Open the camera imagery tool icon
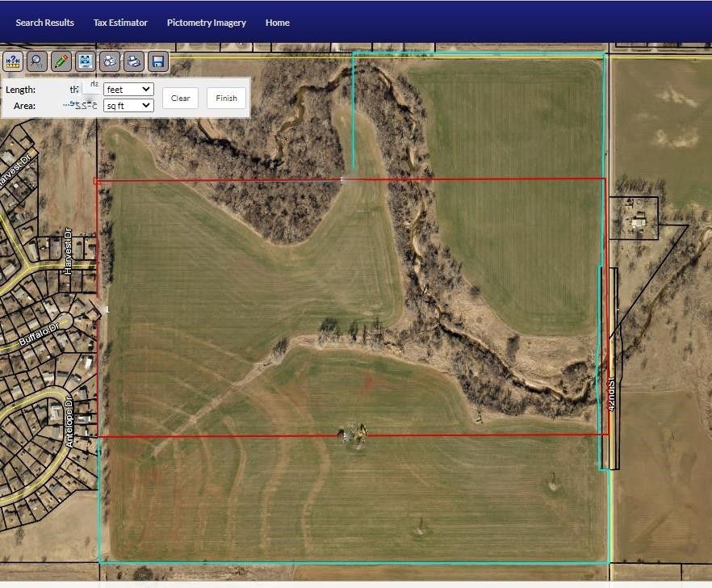Viewport: 712px width, 588px height. pos(108,61)
